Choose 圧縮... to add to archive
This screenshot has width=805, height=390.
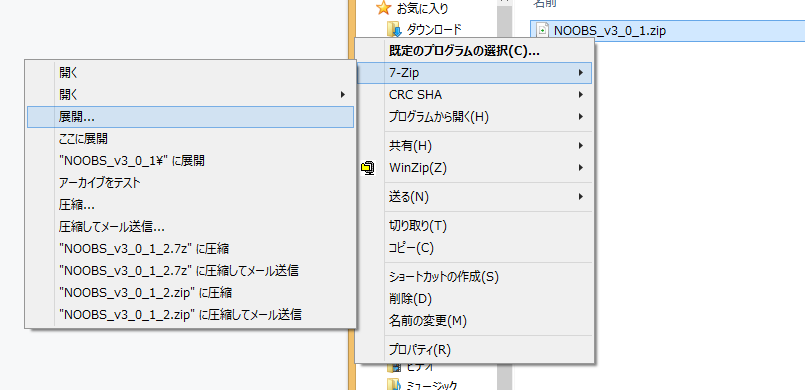[190, 205]
